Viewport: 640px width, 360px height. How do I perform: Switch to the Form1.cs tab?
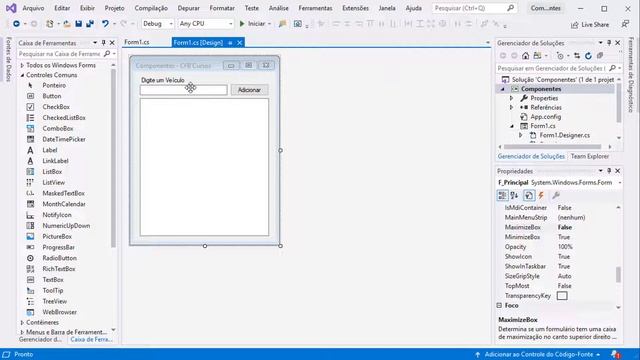tap(137, 42)
